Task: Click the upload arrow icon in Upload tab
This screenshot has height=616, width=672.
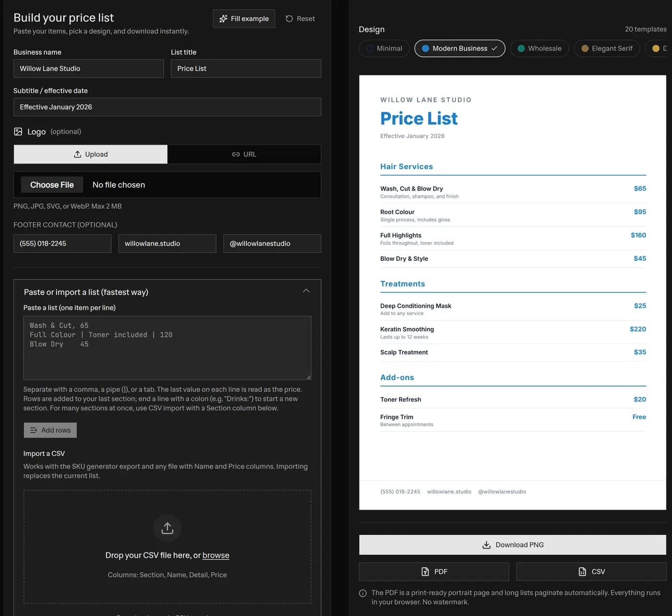Action: point(77,154)
